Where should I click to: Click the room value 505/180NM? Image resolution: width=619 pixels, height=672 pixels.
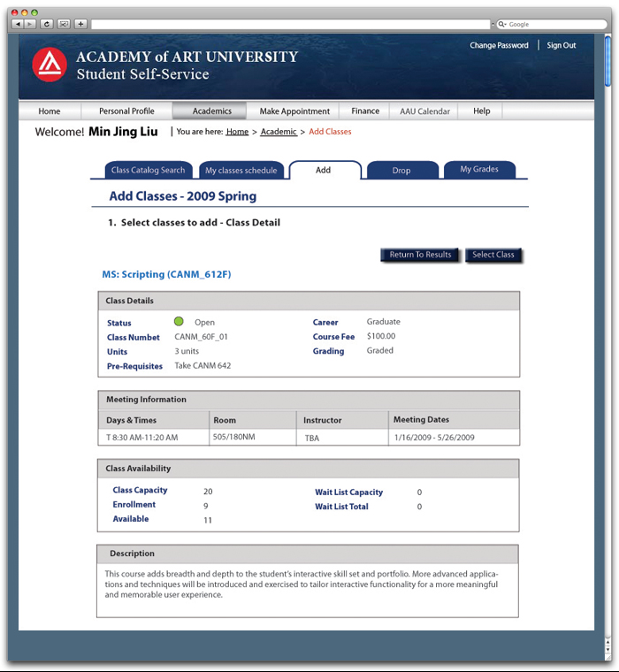234,437
